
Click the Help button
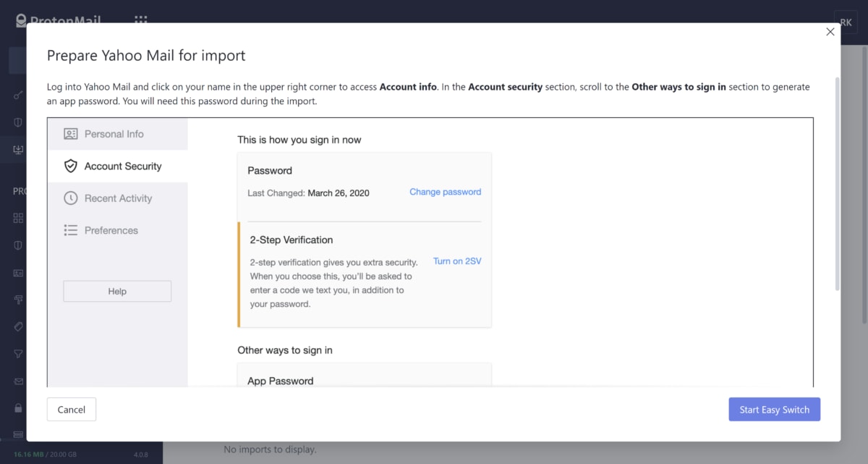(x=117, y=291)
